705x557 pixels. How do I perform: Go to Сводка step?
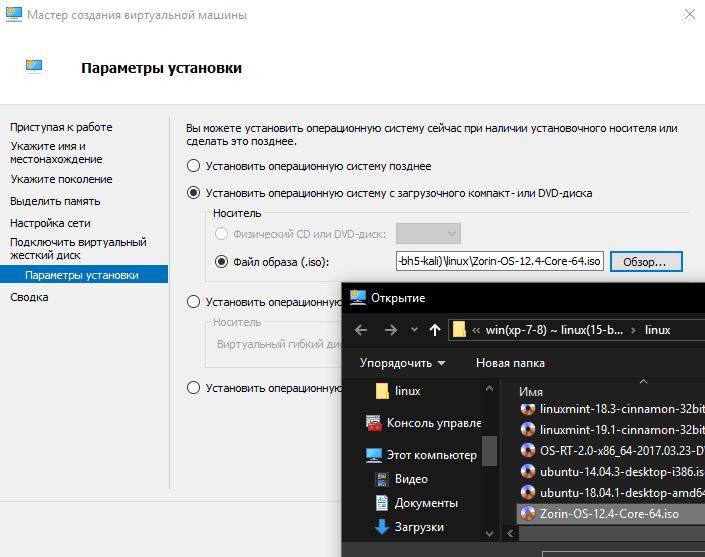coord(29,297)
